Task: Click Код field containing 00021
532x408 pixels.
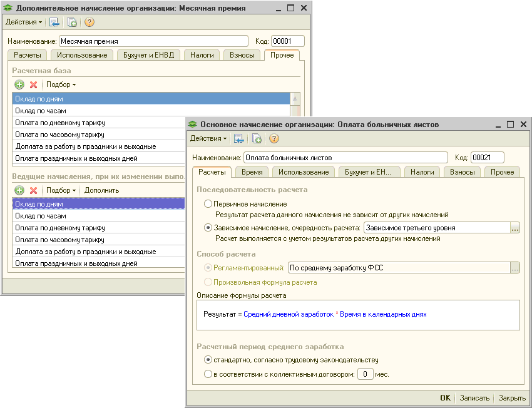Action: coord(488,158)
